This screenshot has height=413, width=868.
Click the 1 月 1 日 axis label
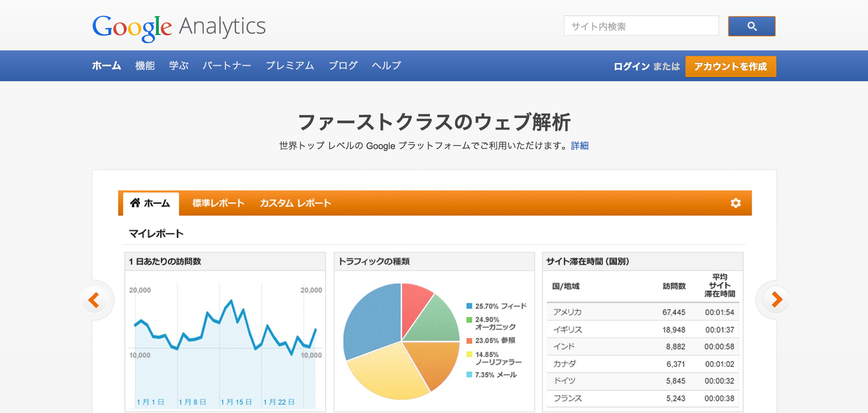150,402
